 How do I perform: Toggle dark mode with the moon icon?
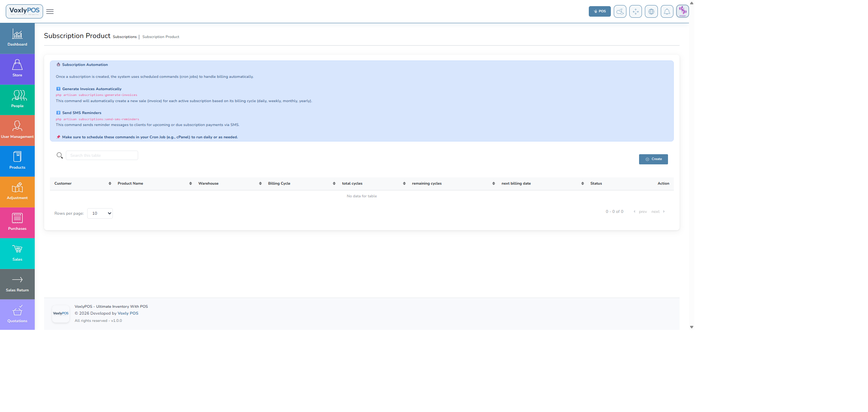tap(620, 12)
